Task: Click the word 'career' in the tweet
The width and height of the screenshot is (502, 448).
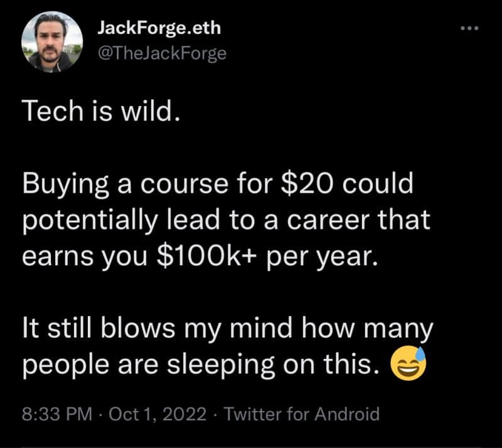Action: [x=327, y=221]
